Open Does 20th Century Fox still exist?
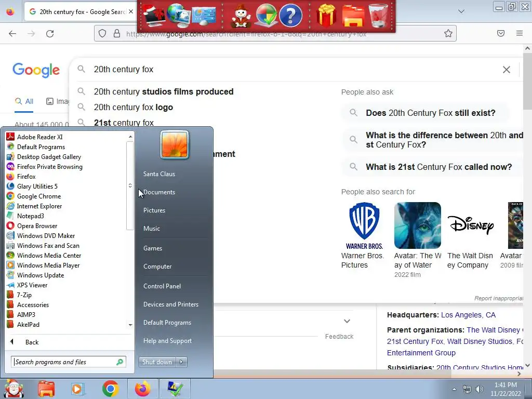This screenshot has height=399, width=532. (x=431, y=113)
